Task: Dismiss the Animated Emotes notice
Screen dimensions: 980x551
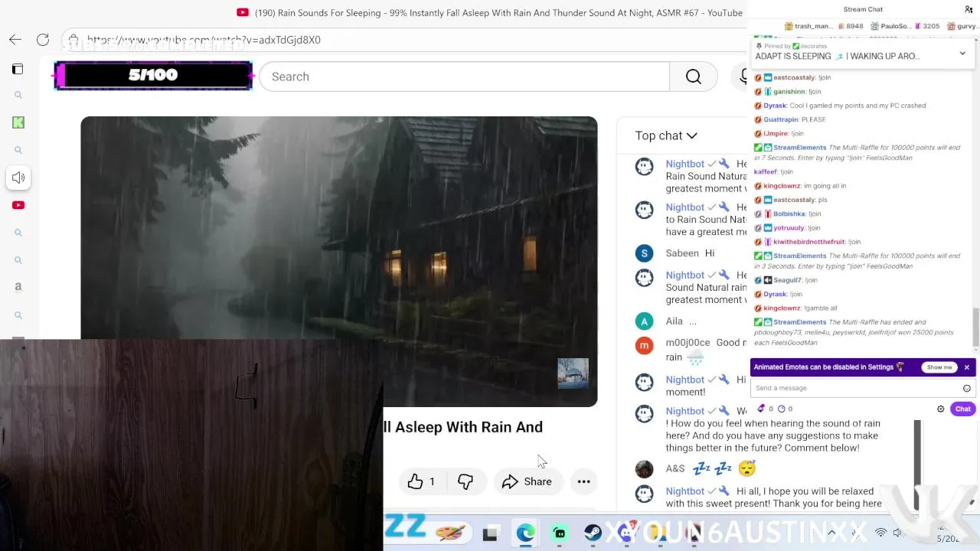Action: [x=966, y=367]
